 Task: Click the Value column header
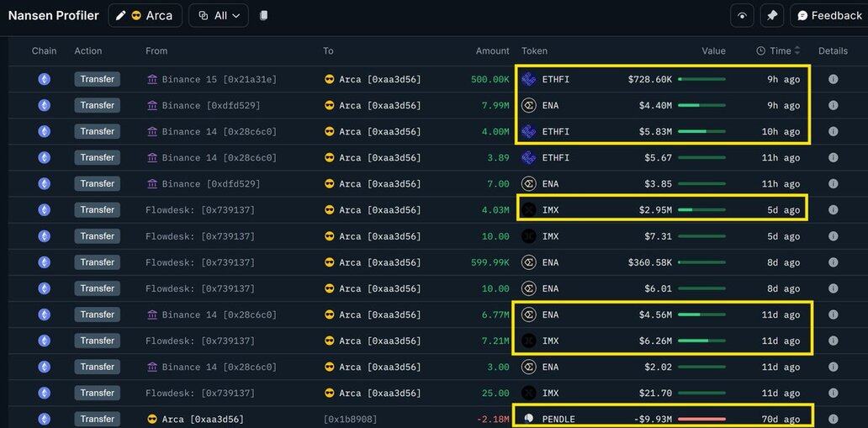click(713, 51)
